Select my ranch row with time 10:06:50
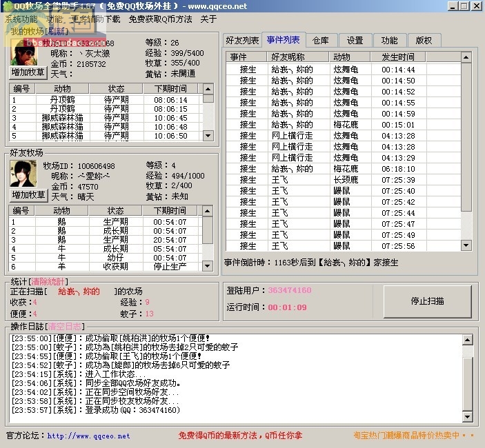 [x=106, y=136]
